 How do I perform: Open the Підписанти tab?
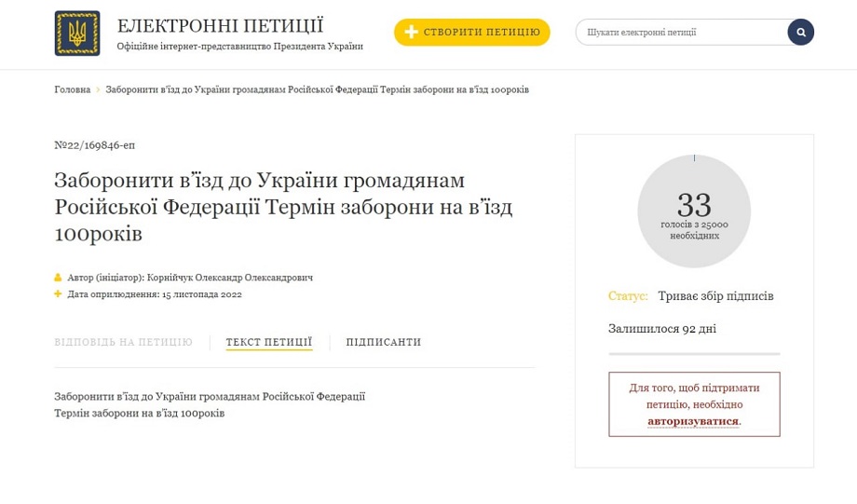384,342
